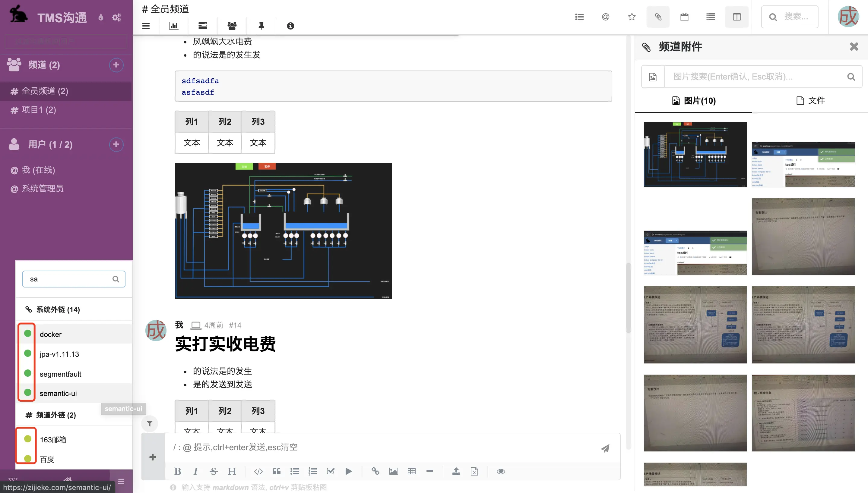Add a new channel with the plus beside 频道 (2)

point(116,65)
